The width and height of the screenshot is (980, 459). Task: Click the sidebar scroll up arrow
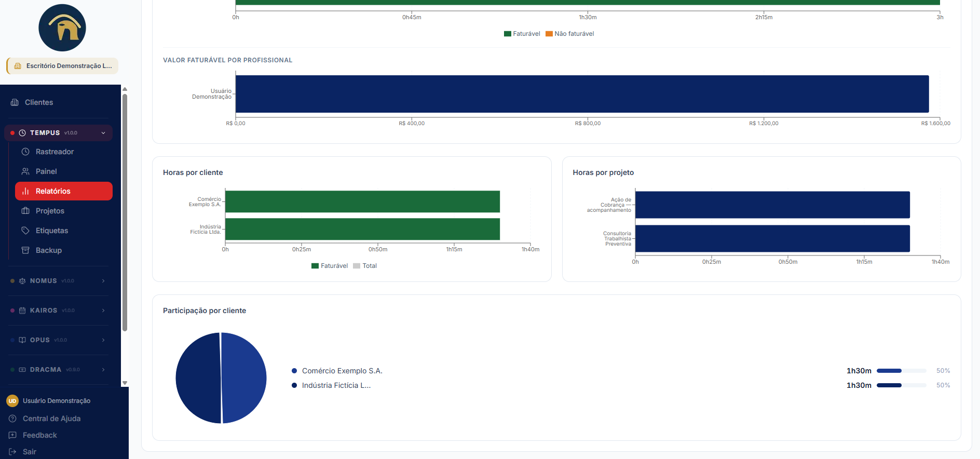click(x=125, y=89)
